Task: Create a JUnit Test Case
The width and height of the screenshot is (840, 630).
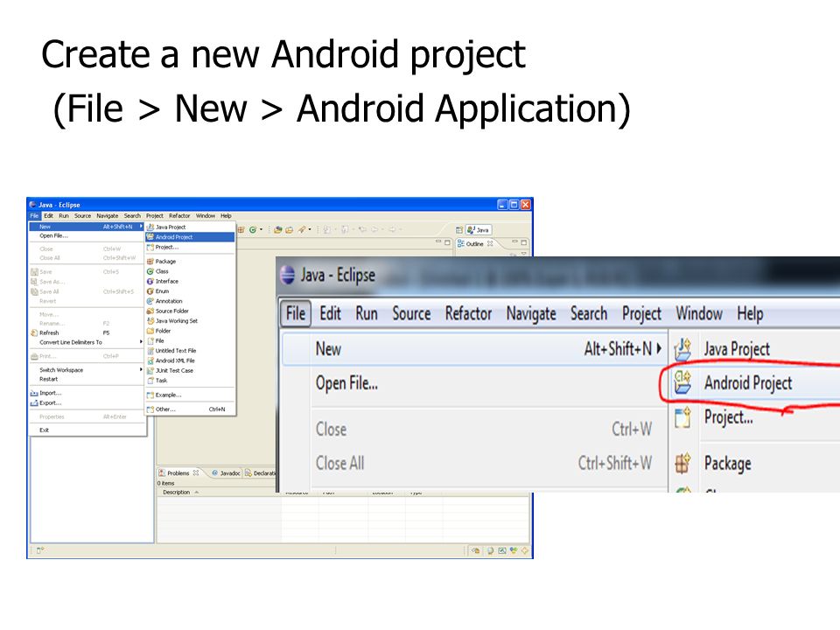Action: click(x=190, y=370)
